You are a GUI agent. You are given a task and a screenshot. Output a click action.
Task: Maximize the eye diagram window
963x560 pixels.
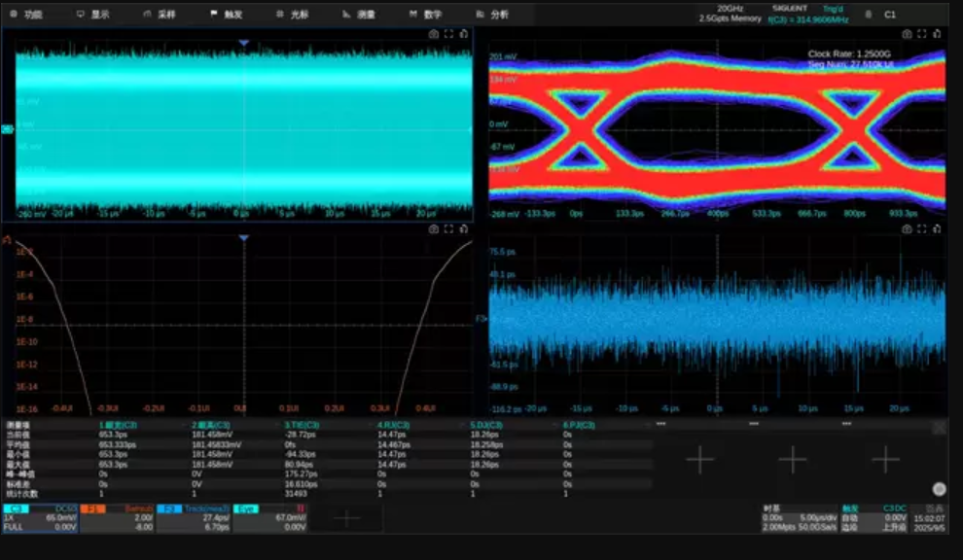tap(922, 34)
